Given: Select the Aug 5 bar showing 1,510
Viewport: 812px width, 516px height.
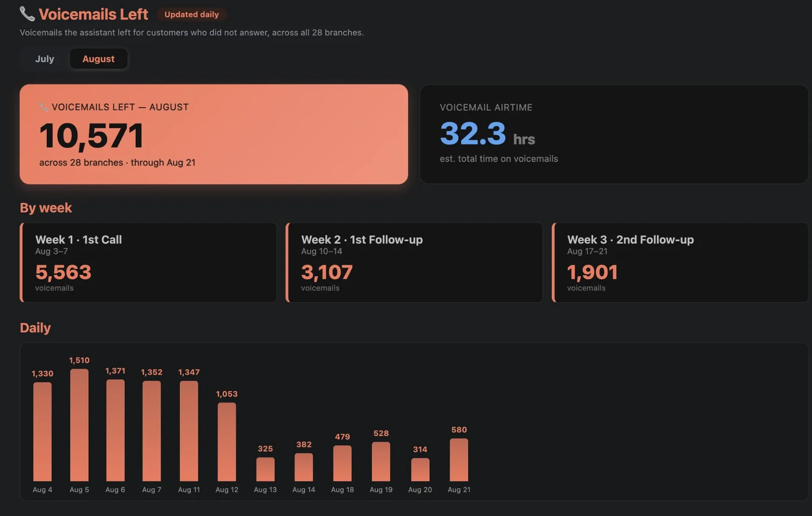Looking at the screenshot, I should (79, 425).
